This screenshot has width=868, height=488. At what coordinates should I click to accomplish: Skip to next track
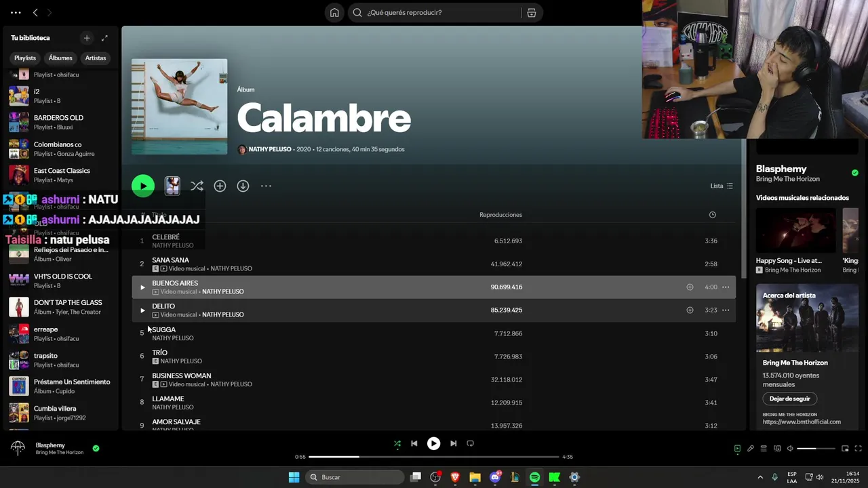click(x=453, y=443)
